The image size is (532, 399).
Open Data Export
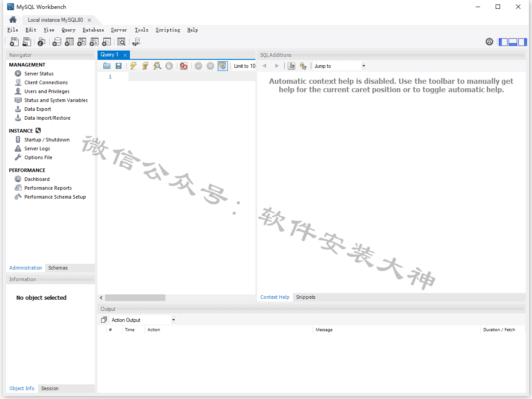38,109
